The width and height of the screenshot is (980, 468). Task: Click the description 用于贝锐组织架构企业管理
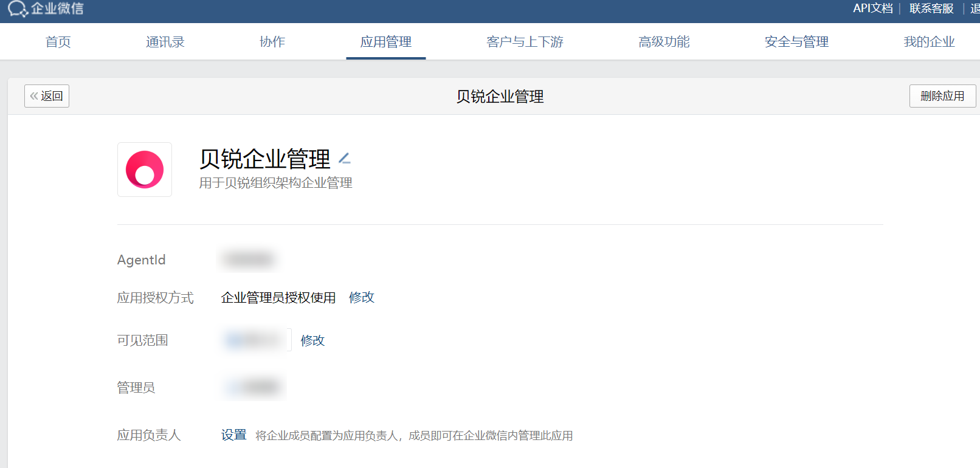pyautogui.click(x=276, y=183)
